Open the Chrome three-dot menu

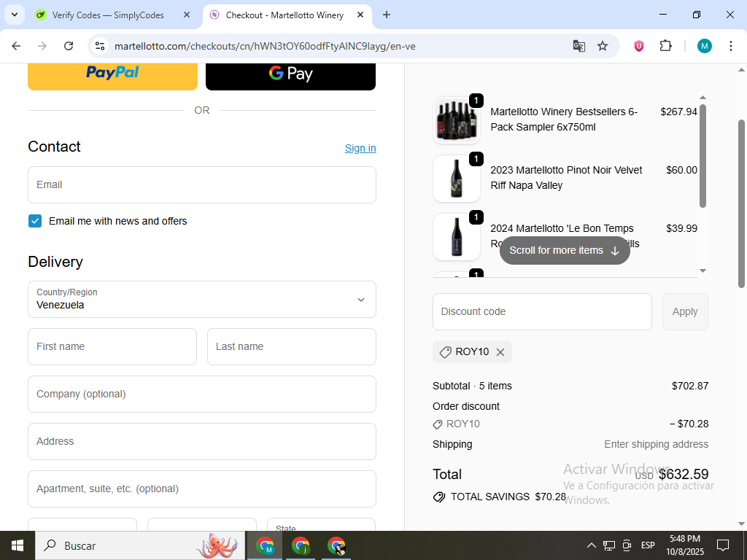(731, 46)
